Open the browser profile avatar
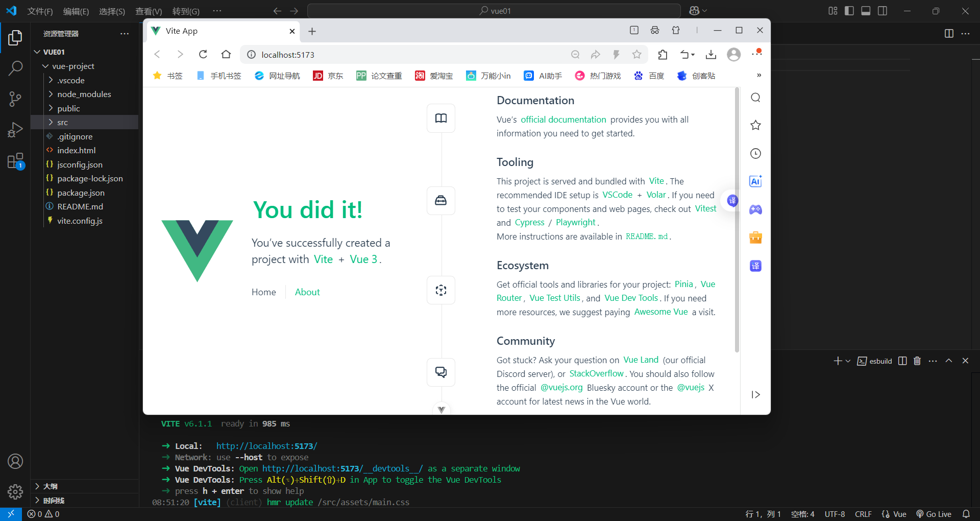The image size is (980, 521). tap(733, 54)
